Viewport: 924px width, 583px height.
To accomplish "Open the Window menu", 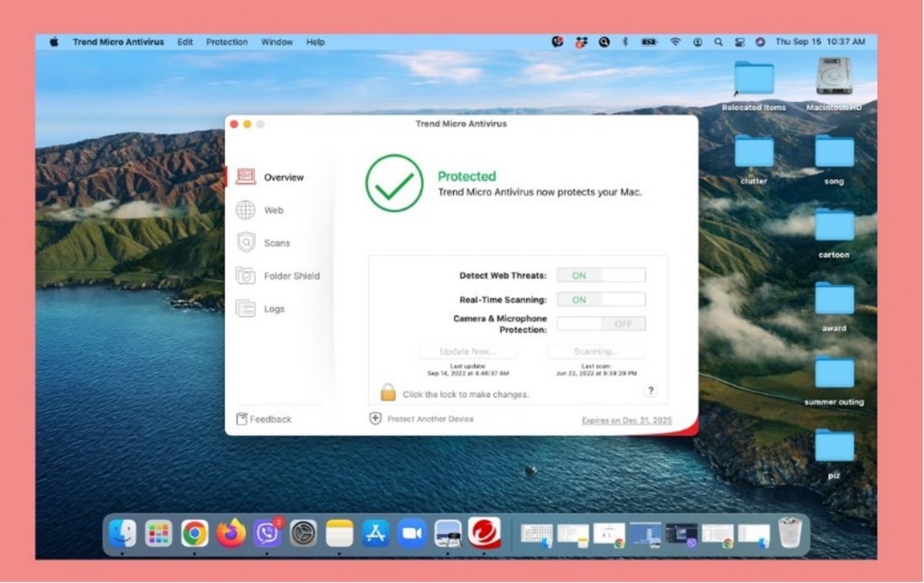I will point(277,42).
